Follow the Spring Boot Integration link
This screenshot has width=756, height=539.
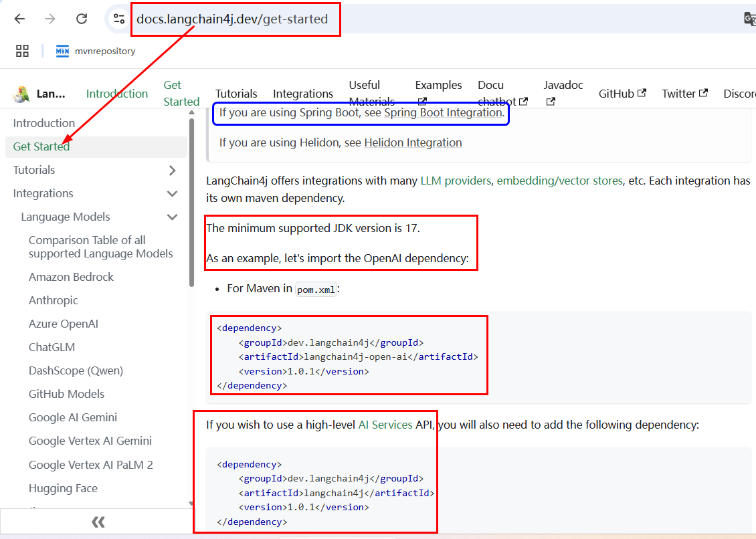443,113
